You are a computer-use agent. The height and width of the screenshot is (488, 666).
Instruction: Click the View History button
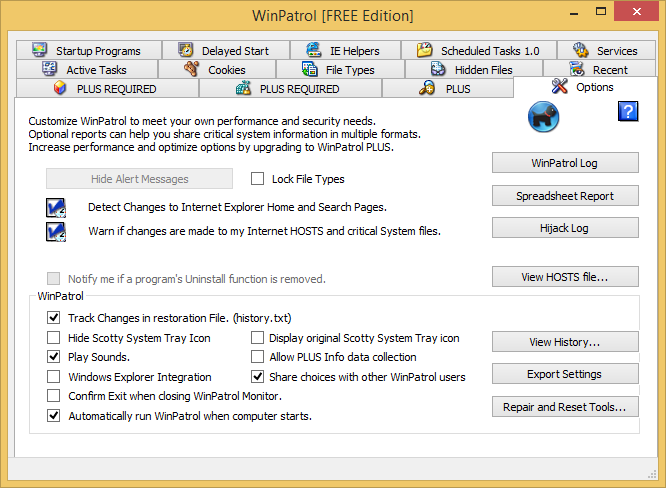pos(565,341)
